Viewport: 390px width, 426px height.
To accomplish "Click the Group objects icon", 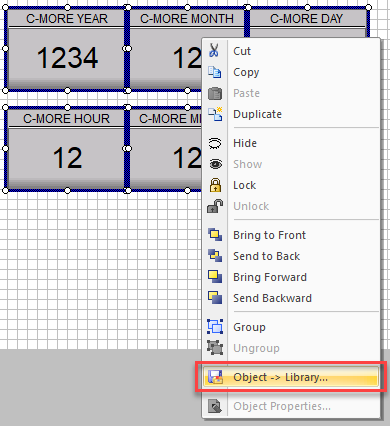I will (x=215, y=327).
